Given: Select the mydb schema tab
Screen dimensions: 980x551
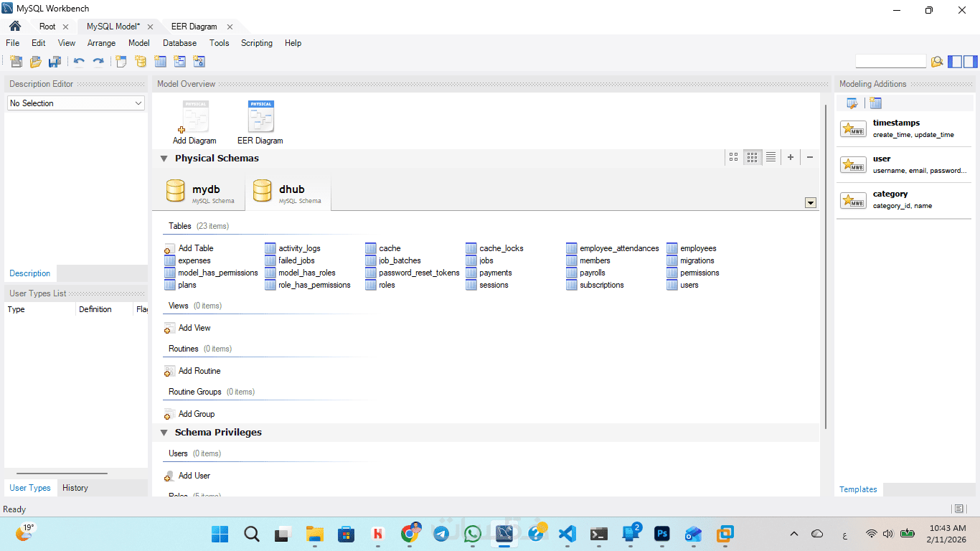Looking at the screenshot, I should pos(198,192).
